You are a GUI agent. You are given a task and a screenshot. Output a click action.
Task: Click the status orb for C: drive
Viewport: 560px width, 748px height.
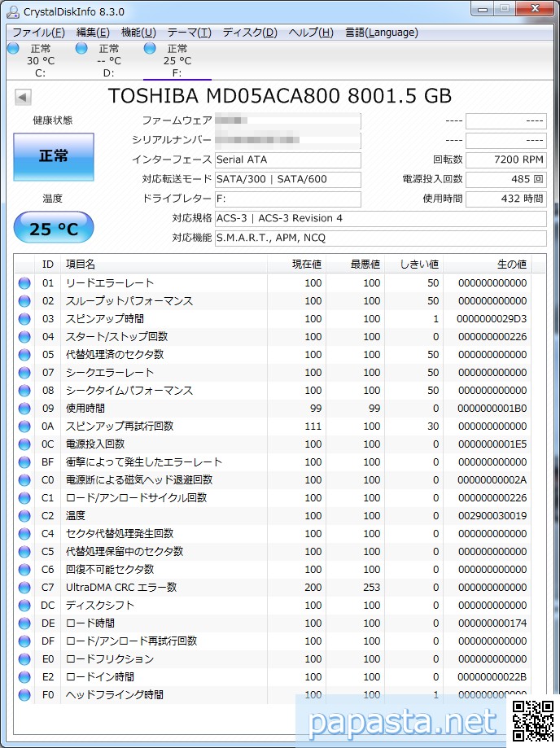point(13,49)
